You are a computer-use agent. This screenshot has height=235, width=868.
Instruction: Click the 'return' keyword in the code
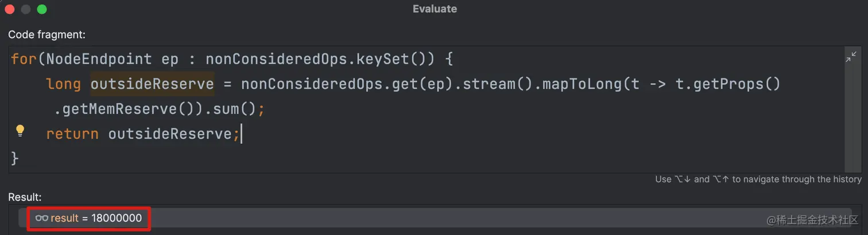72,134
